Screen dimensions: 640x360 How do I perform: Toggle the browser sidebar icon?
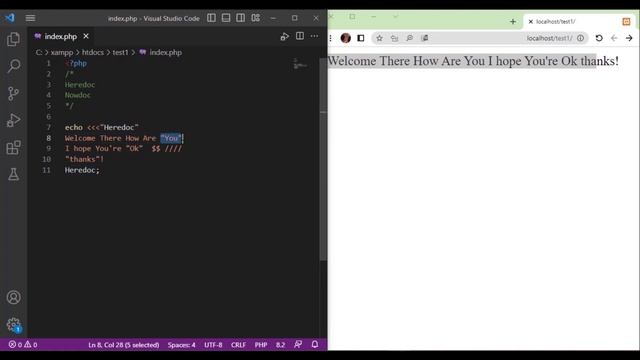[361, 38]
